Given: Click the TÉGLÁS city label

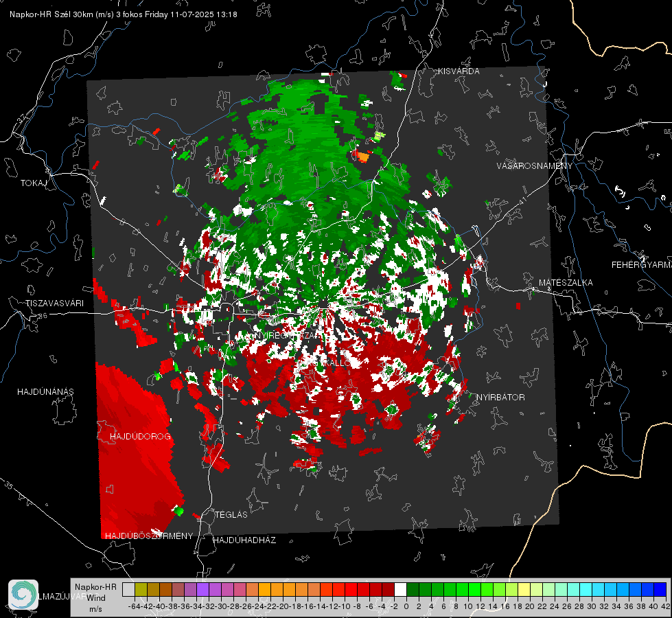Looking at the screenshot, I should pos(231,514).
